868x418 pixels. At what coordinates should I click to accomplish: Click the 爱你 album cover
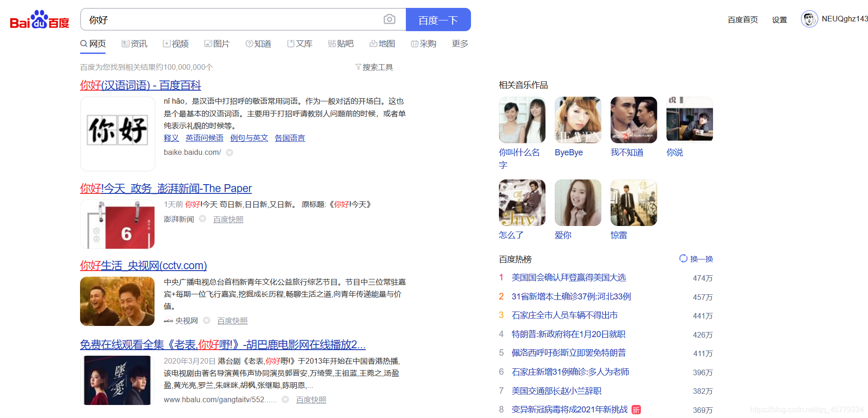click(x=578, y=203)
